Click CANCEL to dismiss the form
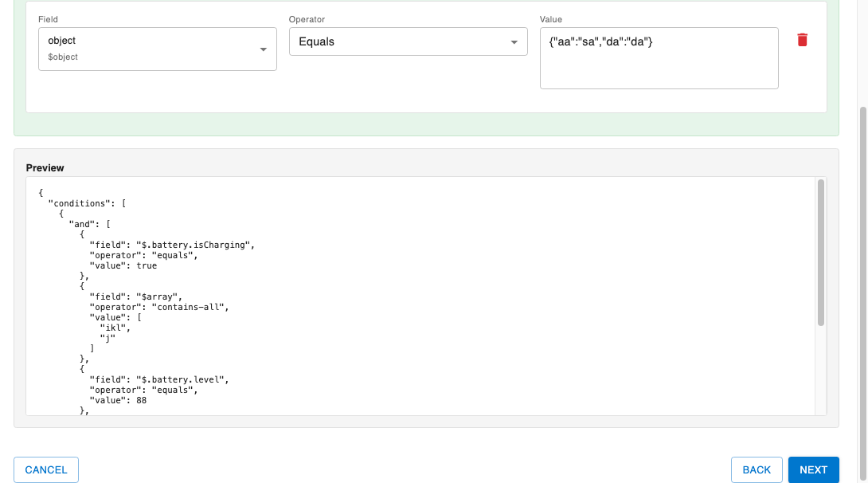868x483 pixels. pos(45,469)
